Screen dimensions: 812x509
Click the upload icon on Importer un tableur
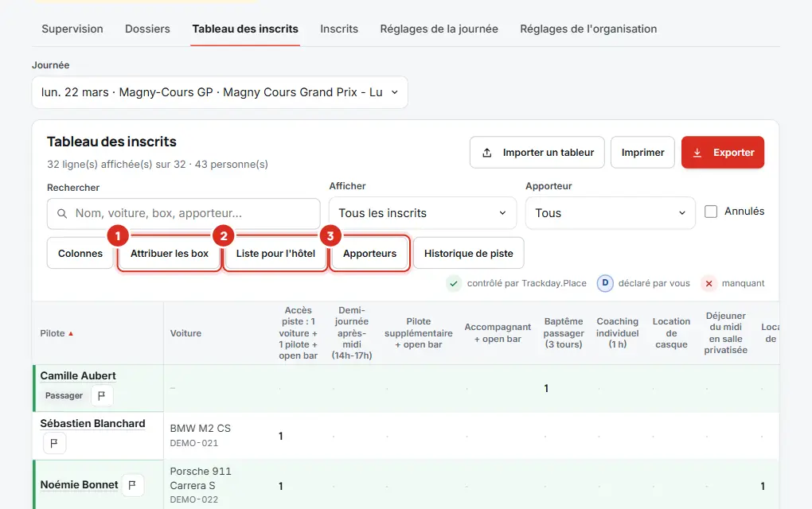click(486, 153)
